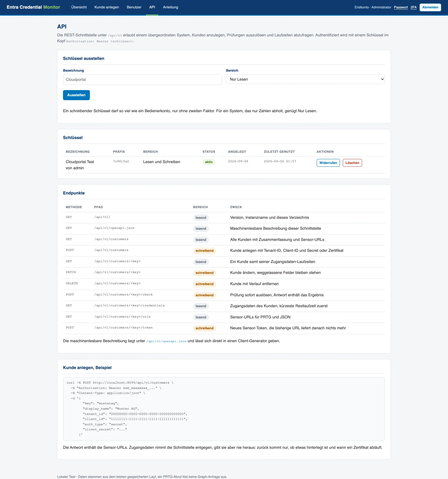Click Löschen for Cloudportal Test key
This screenshot has width=448, height=479.
click(x=352, y=163)
